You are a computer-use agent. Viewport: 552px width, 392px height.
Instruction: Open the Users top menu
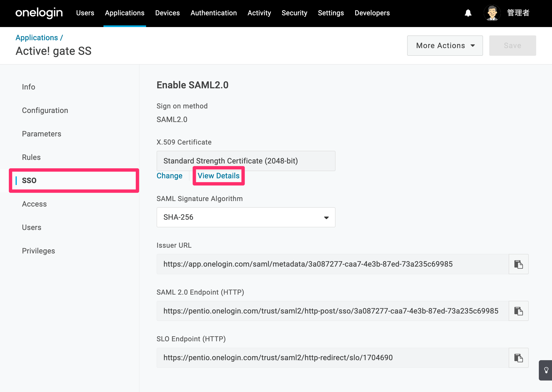click(x=85, y=13)
